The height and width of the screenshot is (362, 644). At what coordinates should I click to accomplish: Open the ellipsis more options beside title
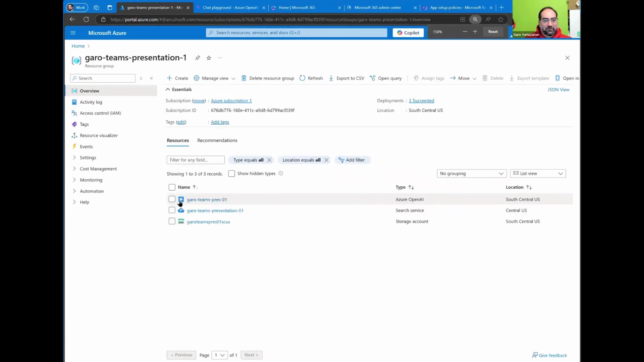click(x=220, y=58)
